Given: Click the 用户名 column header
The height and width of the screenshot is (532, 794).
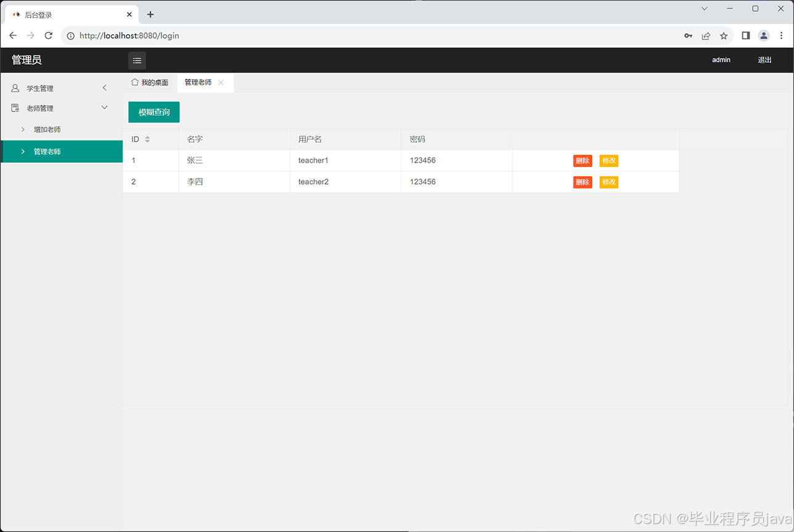Looking at the screenshot, I should click(x=346, y=139).
